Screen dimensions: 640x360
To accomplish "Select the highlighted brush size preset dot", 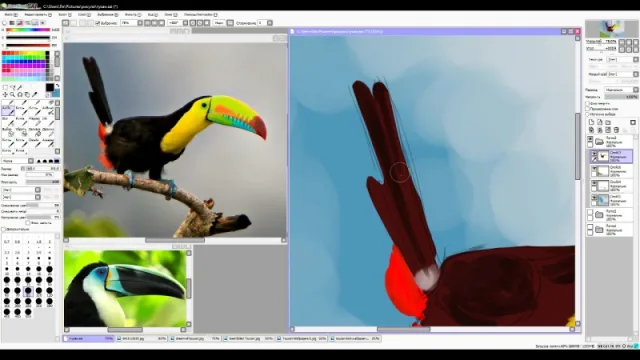I will [x=28, y=291].
